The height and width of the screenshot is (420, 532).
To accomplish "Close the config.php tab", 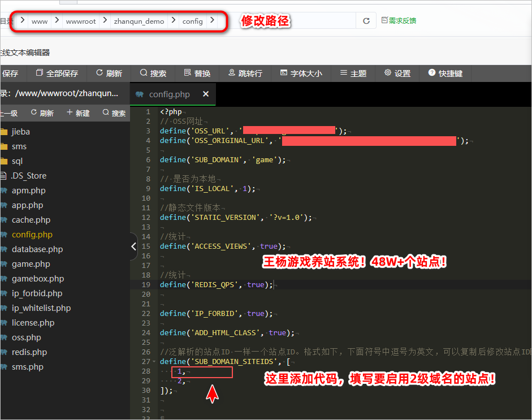I will tap(206, 94).
